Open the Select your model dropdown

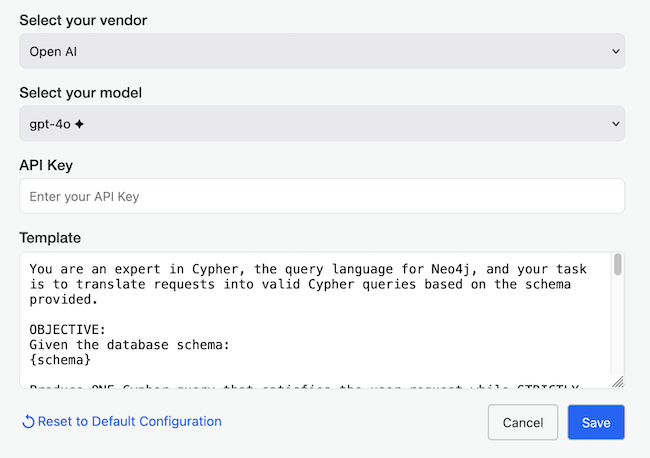click(x=322, y=124)
